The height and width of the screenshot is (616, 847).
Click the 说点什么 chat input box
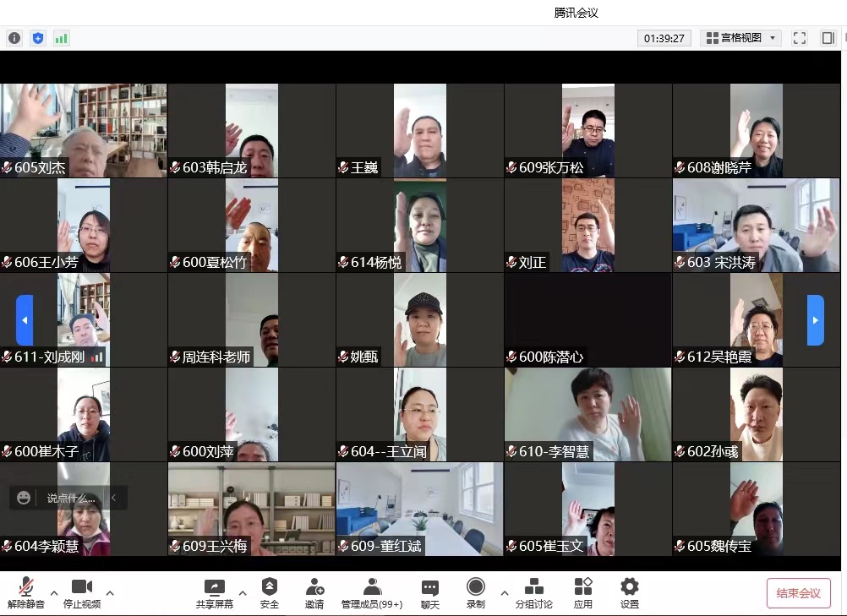tap(71, 499)
